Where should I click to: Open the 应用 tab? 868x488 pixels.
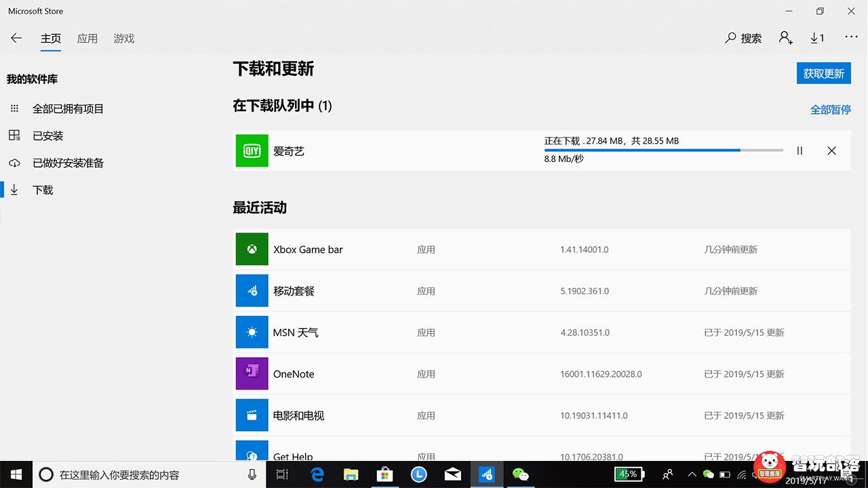coord(87,39)
